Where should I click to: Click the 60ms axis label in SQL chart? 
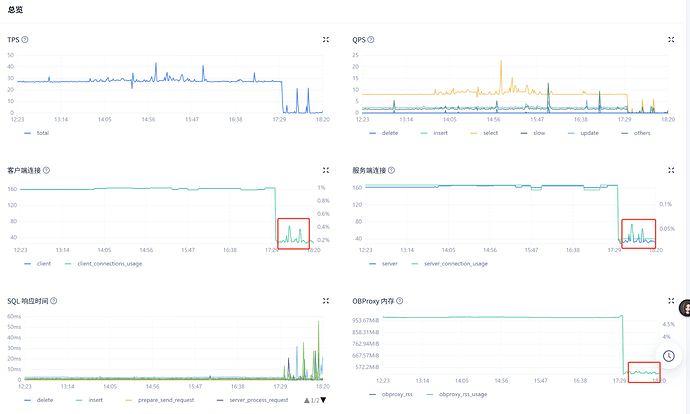(x=14, y=316)
